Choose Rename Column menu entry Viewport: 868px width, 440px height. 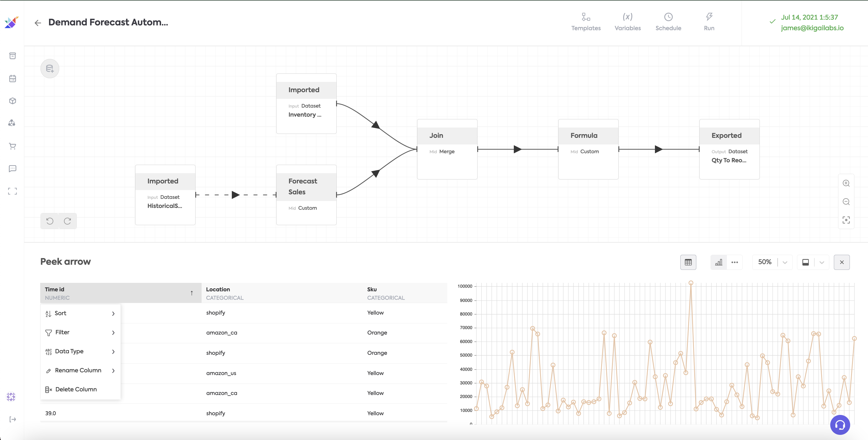click(x=78, y=370)
